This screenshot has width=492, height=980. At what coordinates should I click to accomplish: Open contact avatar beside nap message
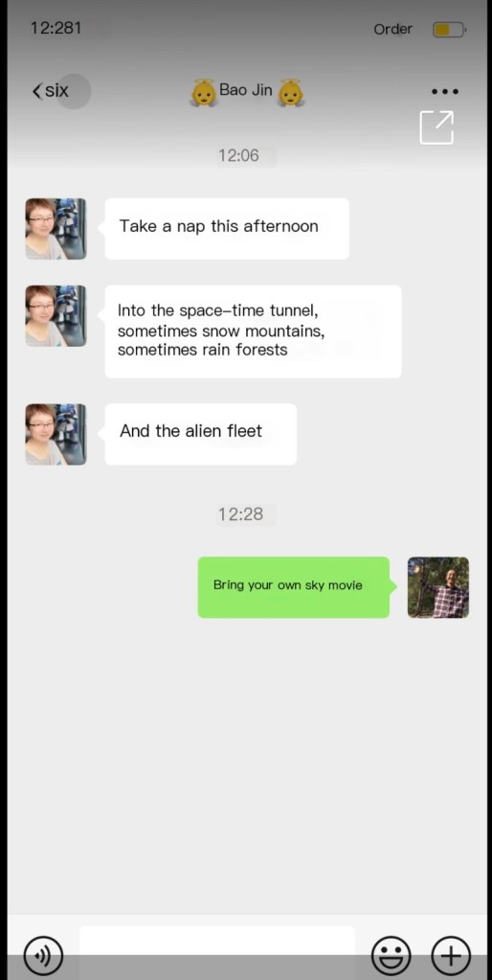tap(56, 229)
